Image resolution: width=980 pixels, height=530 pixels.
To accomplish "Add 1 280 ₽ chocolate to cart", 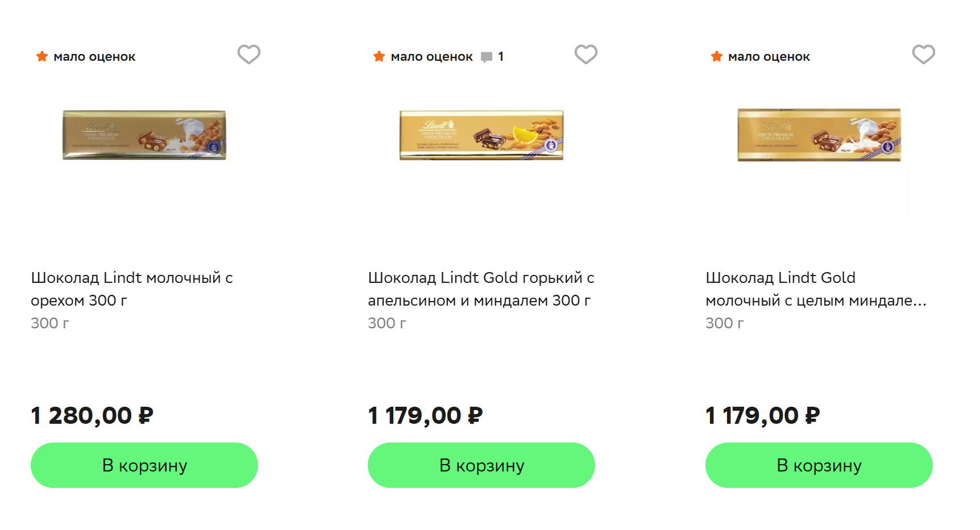I will click(x=144, y=465).
